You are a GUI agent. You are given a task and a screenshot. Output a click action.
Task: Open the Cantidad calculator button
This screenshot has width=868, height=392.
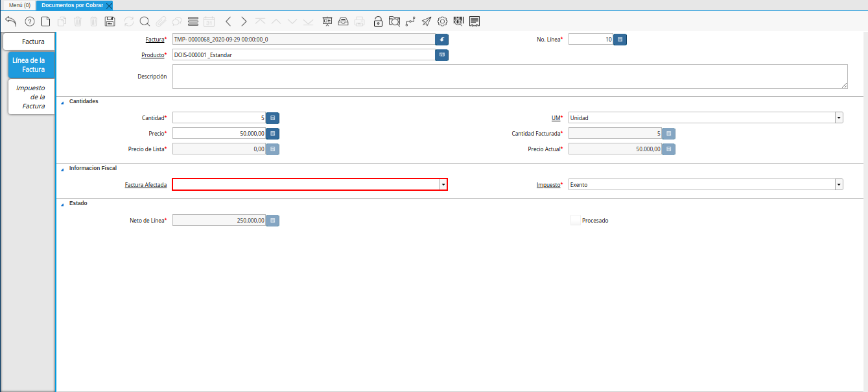coord(273,118)
